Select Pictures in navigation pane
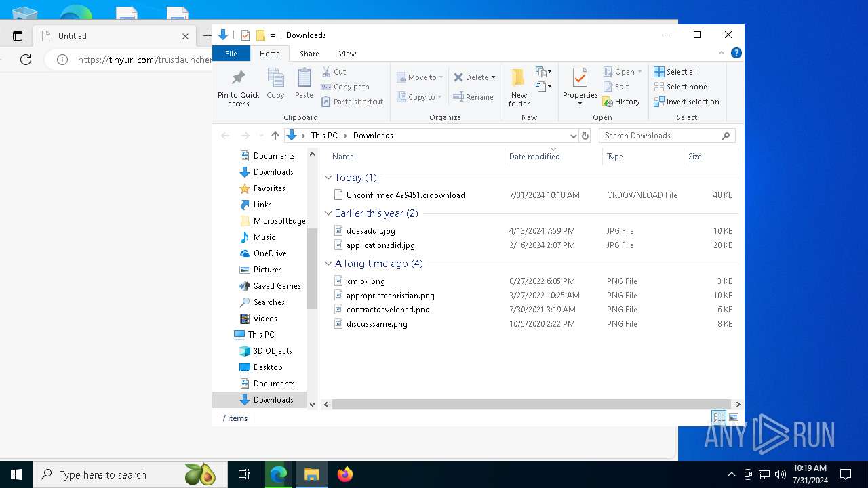 267,270
